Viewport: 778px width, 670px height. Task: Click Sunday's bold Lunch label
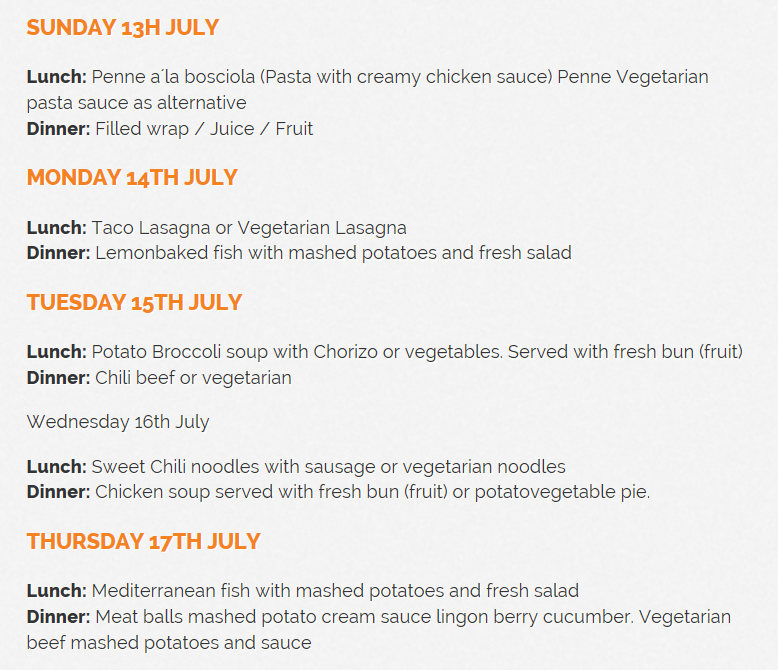coord(57,77)
